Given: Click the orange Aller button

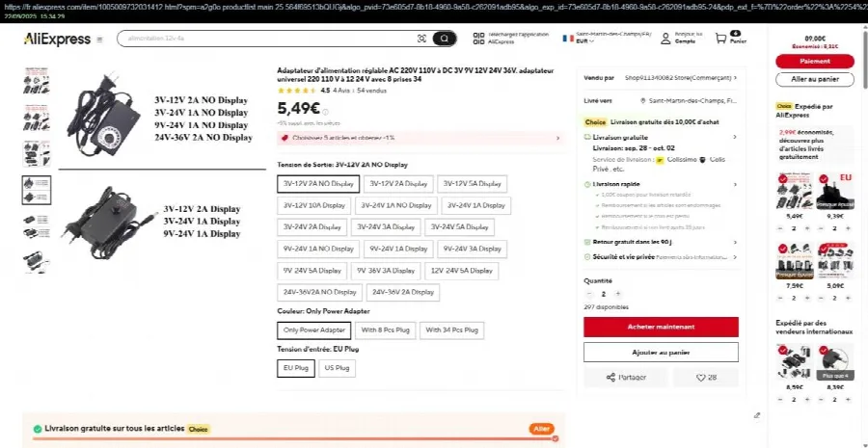Looking at the screenshot, I should coord(541,429).
